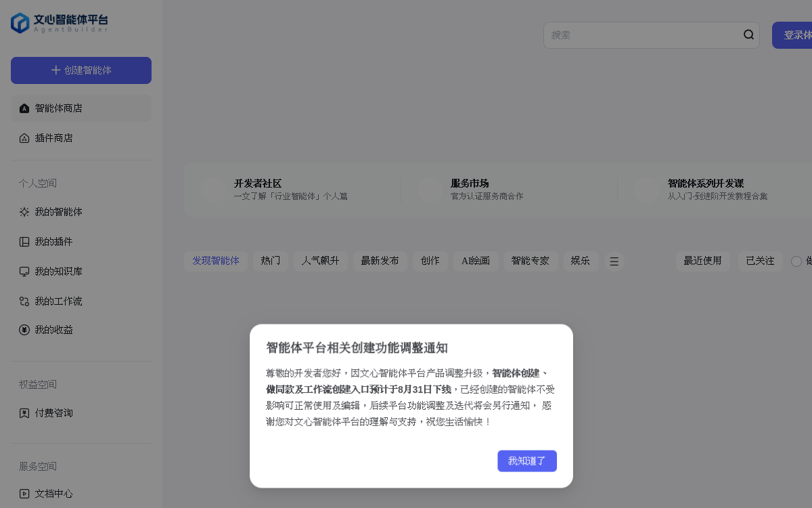Click the 付费咨询 icon
This screenshot has width=812, height=508.
click(x=24, y=413)
